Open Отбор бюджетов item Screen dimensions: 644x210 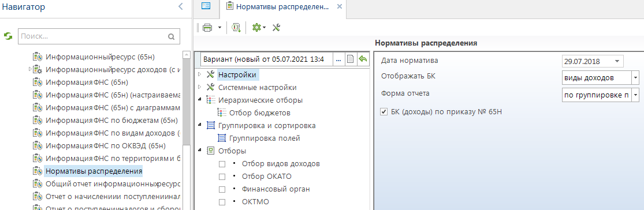[x=260, y=113]
